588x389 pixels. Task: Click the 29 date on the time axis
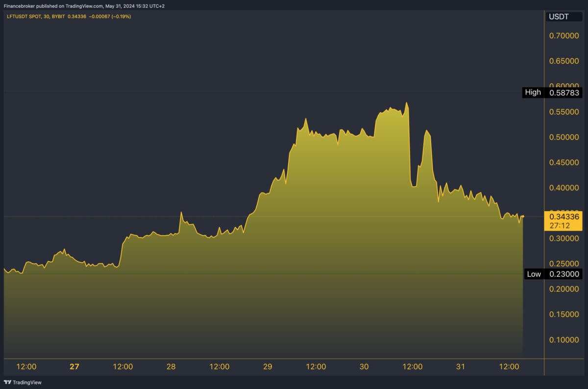(268, 366)
